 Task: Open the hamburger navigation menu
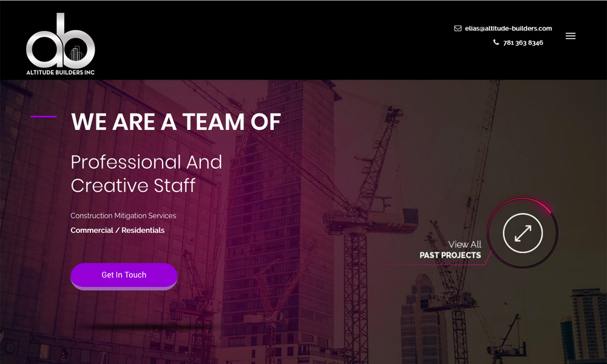[x=570, y=36]
